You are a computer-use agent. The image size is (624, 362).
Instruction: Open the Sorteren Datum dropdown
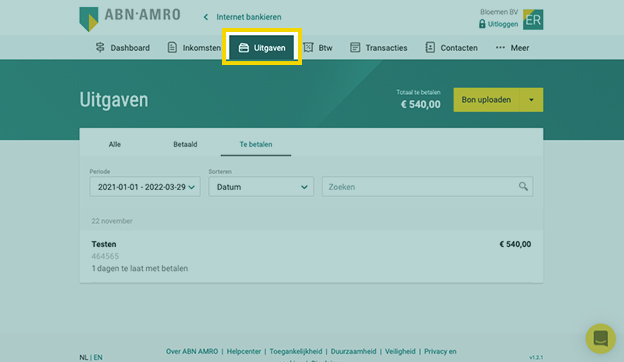point(261,187)
